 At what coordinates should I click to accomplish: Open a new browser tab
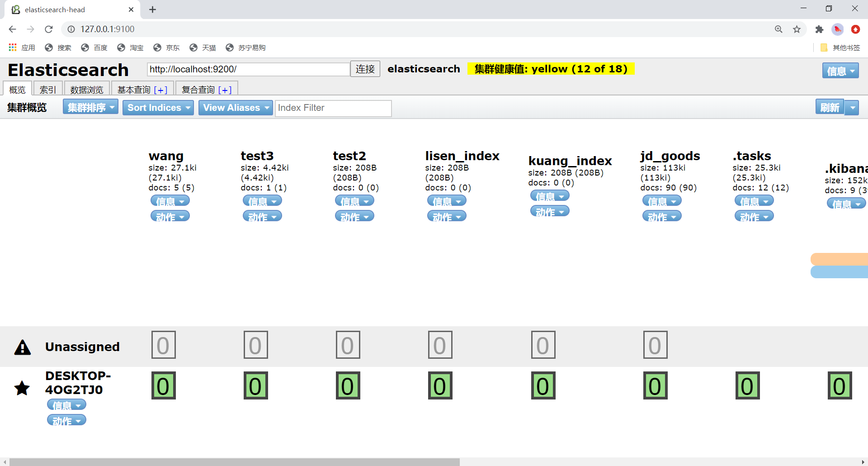[152, 10]
